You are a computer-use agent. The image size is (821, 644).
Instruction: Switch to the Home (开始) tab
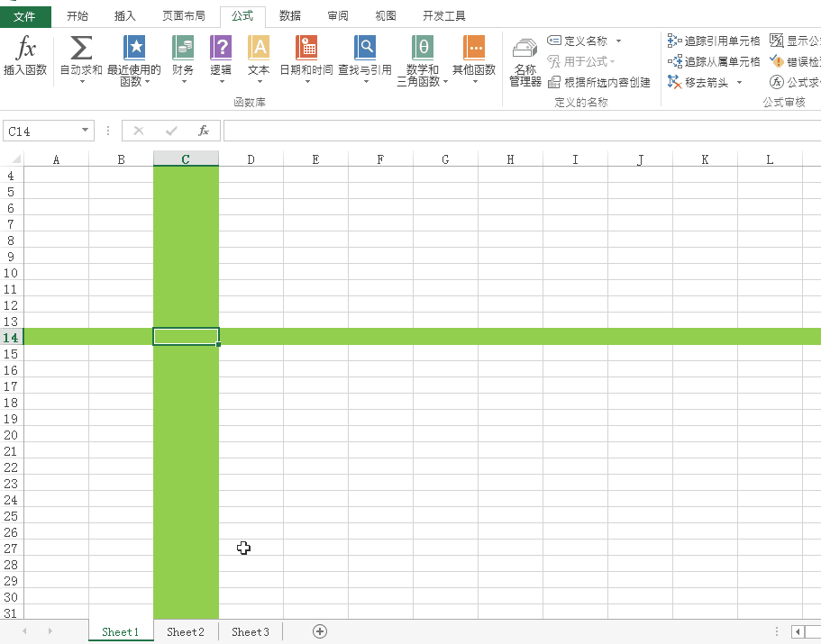coord(78,16)
